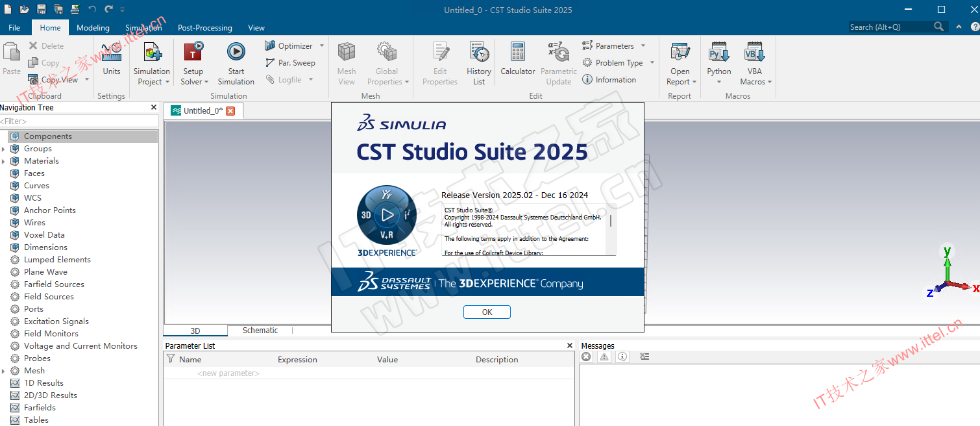Open the Customize Quick Access Toolbar arrow
980x426 pixels.
pos(123,10)
